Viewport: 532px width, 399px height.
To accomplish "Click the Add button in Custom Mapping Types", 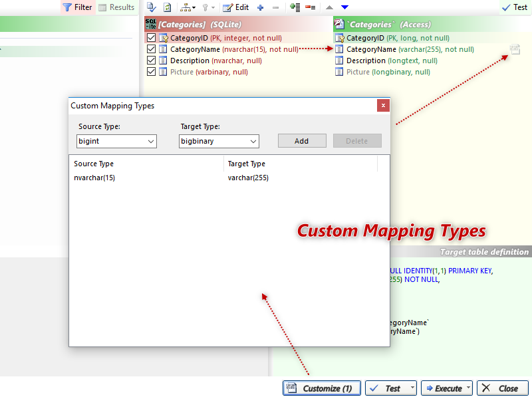I will pos(302,141).
